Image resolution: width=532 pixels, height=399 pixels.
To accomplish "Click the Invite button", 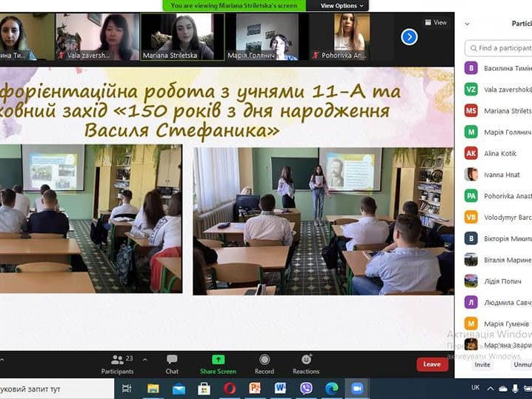I will tap(482, 364).
